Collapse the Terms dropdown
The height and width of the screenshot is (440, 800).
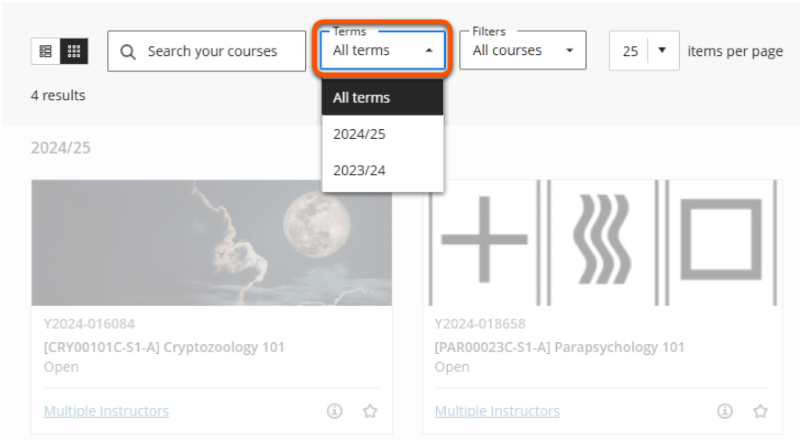[382, 50]
